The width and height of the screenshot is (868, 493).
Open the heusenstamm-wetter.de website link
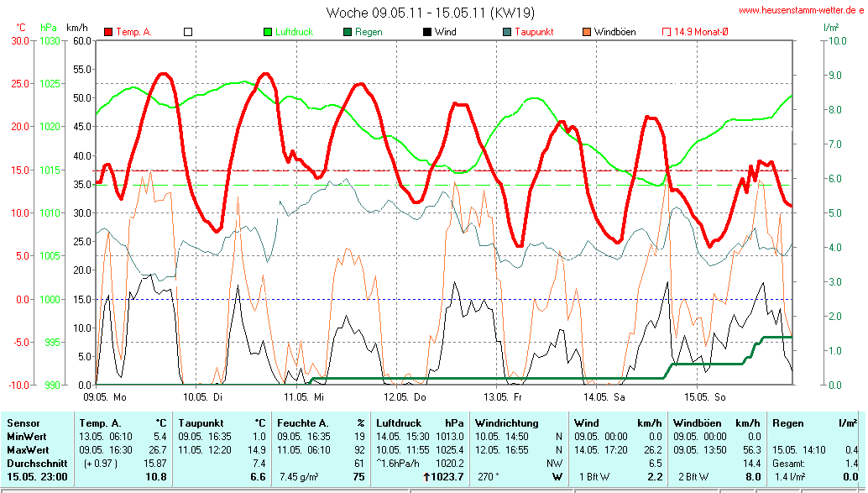click(x=802, y=10)
